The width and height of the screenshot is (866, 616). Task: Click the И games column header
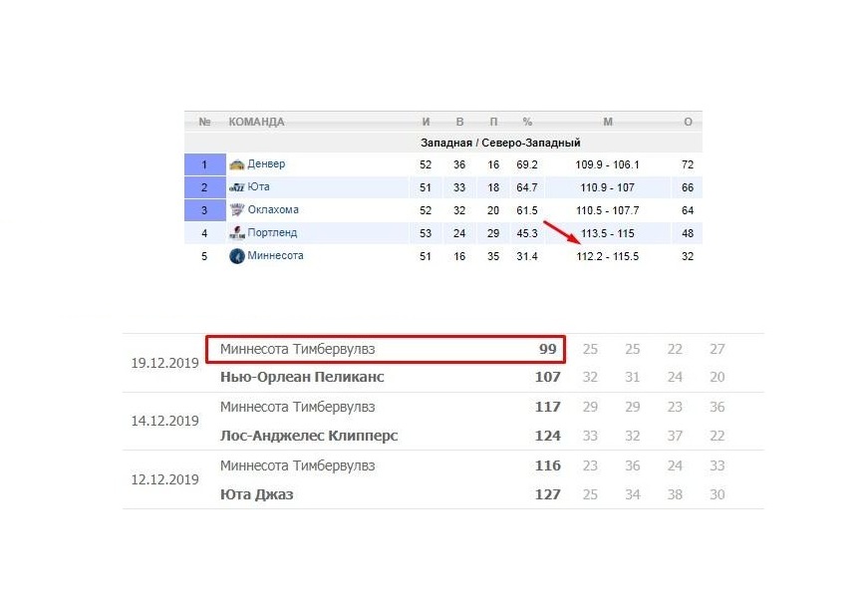pyautogui.click(x=426, y=122)
